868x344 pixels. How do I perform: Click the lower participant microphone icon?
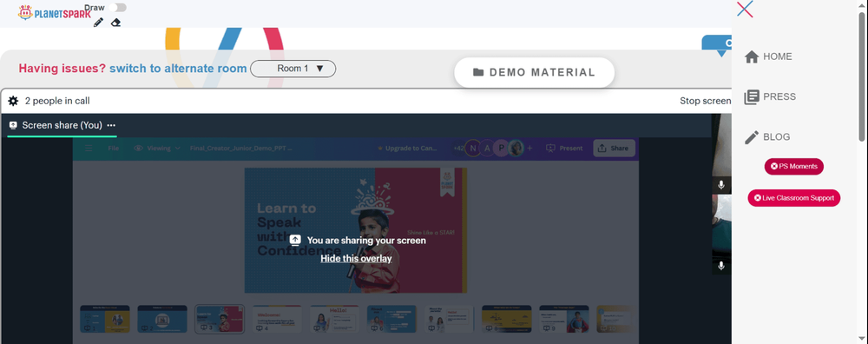721,266
